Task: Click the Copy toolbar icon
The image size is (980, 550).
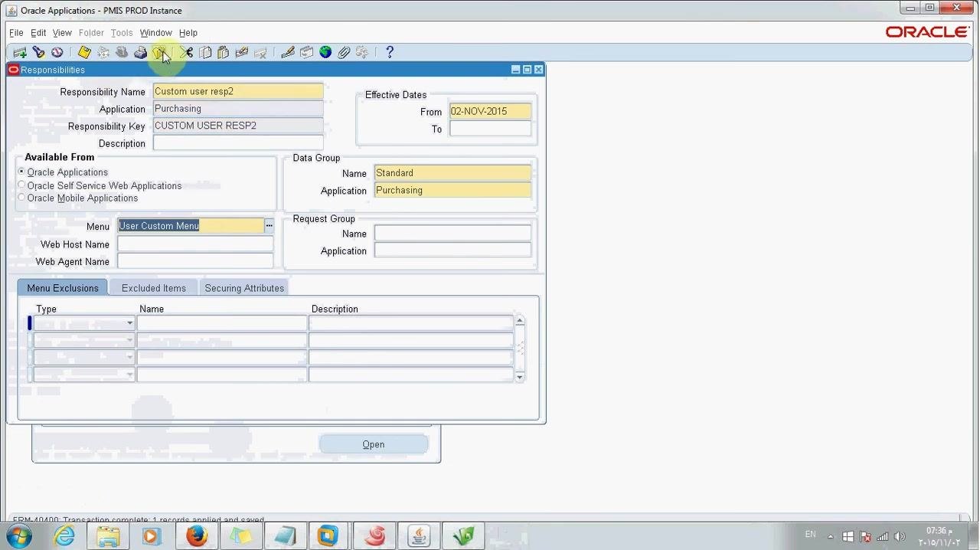Action: click(x=205, y=52)
